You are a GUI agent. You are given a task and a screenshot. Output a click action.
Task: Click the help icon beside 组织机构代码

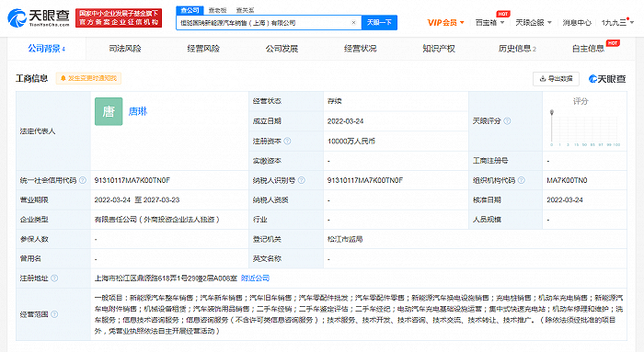pyautogui.click(x=522, y=180)
